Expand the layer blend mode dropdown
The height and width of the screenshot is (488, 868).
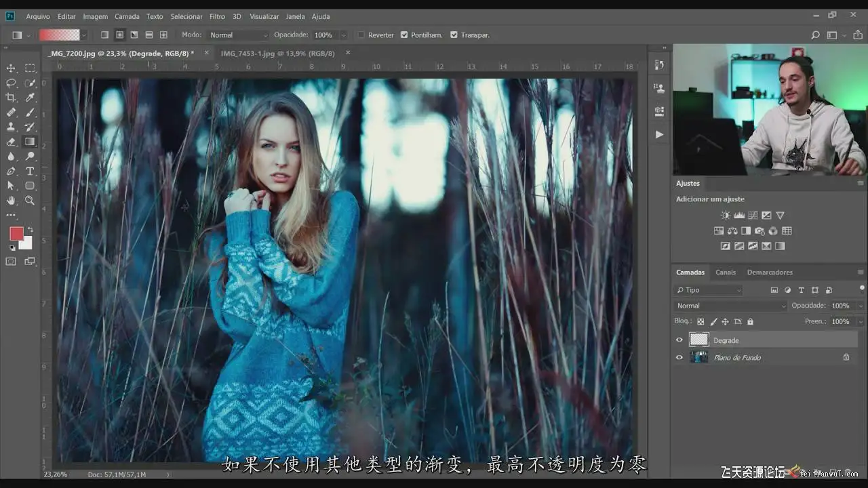(730, 306)
